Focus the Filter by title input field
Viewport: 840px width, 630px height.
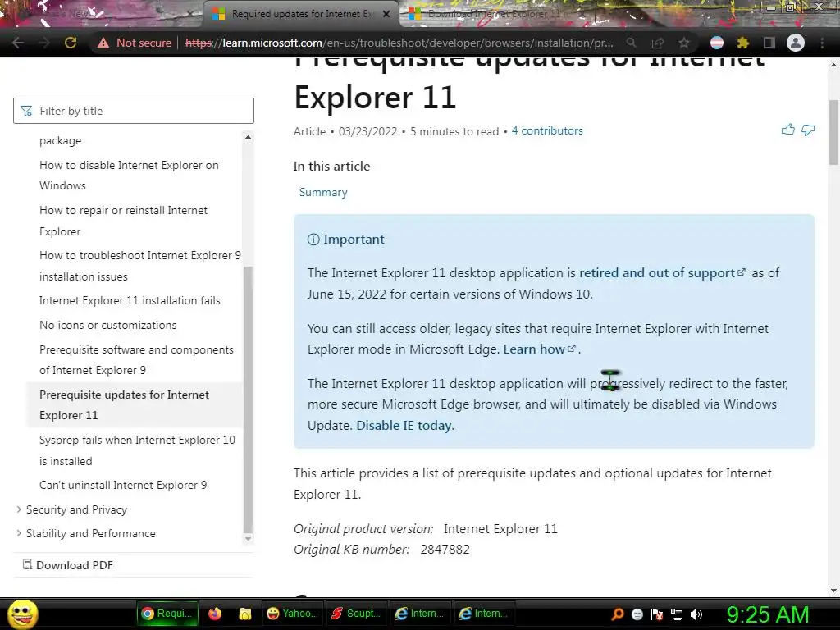pyautogui.click(x=134, y=111)
